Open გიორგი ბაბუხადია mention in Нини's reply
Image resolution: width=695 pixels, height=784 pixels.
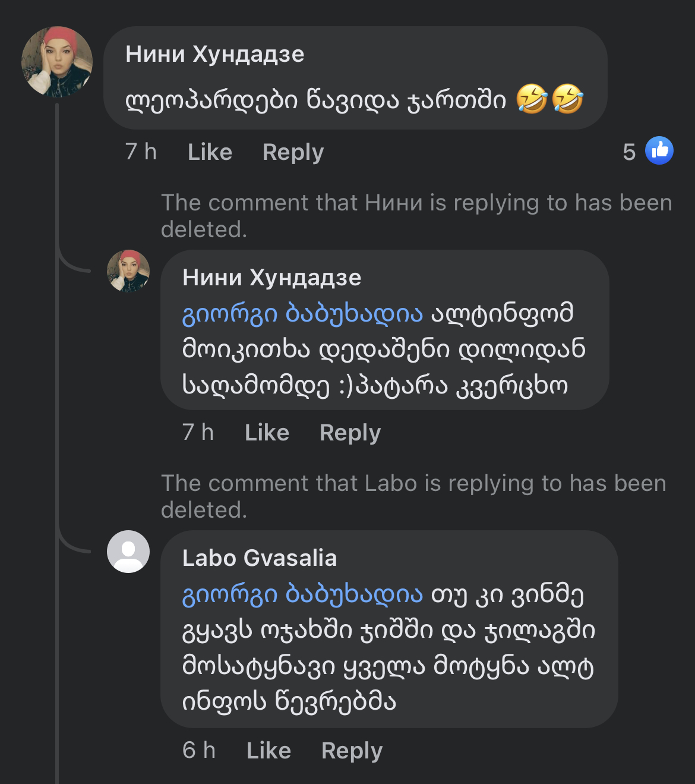coord(302,313)
